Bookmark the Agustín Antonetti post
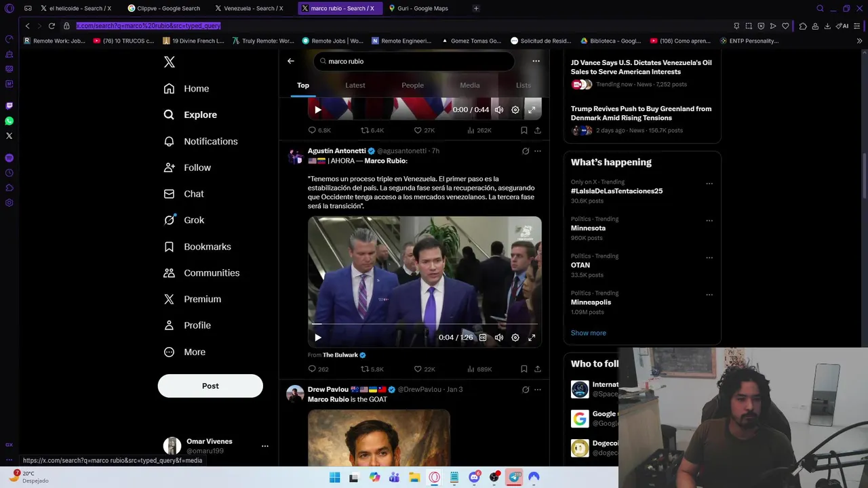This screenshot has height=488, width=868. coord(524,369)
